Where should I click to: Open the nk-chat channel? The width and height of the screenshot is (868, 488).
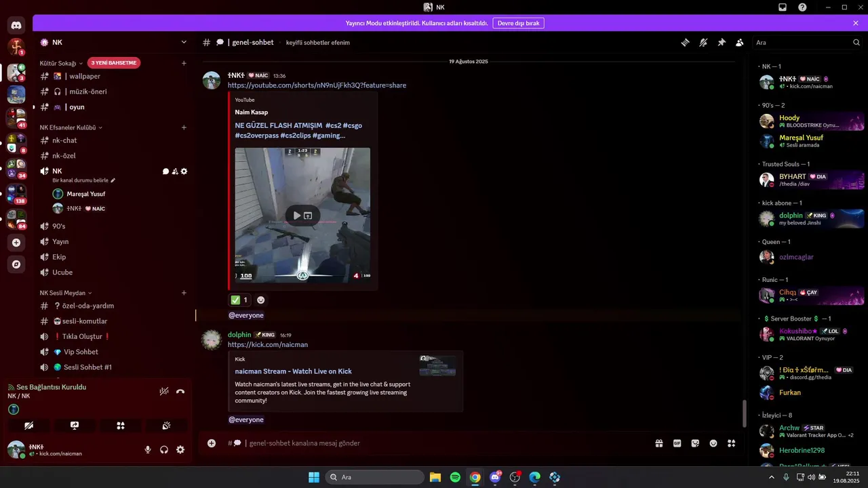click(113, 140)
